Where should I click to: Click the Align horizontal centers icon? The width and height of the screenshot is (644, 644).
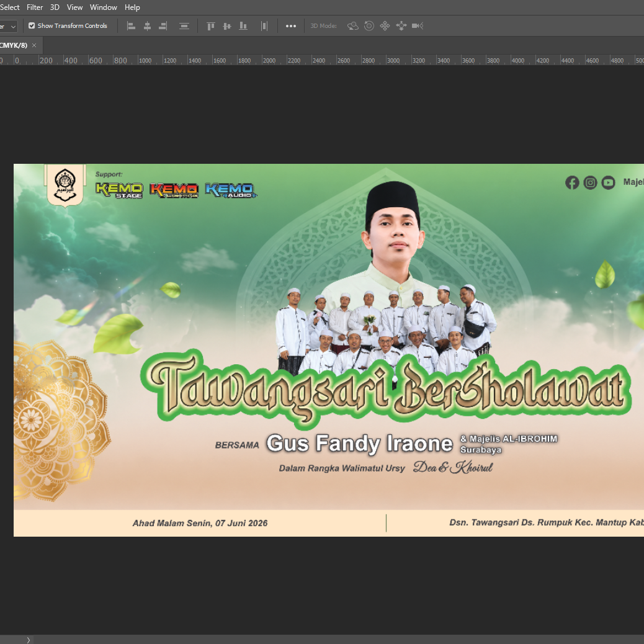point(147,26)
